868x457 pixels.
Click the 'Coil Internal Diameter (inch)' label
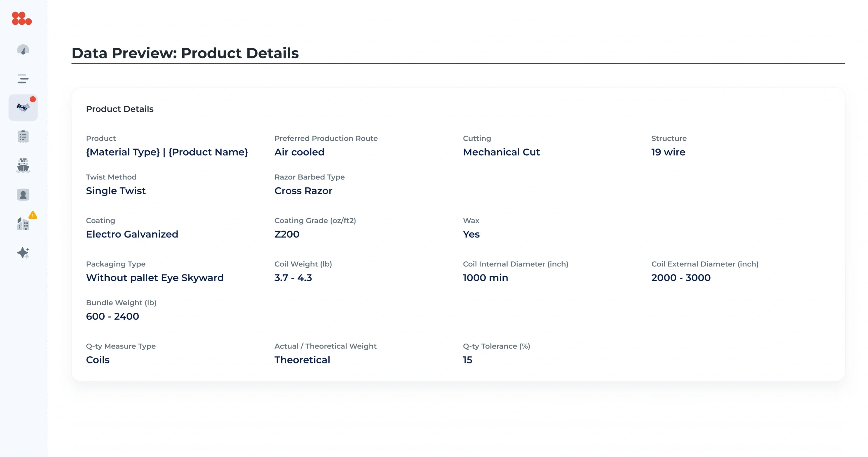coord(516,264)
